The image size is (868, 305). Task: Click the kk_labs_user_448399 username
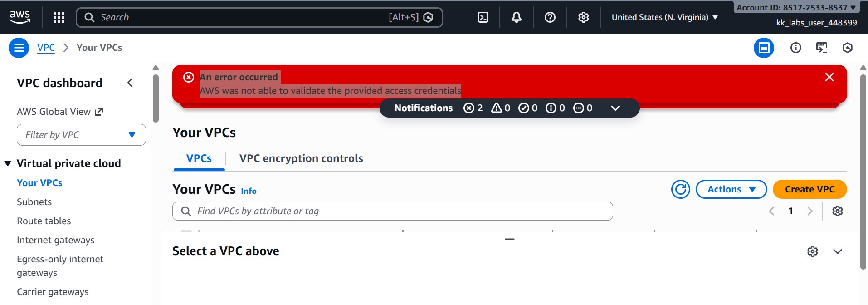[x=816, y=23]
